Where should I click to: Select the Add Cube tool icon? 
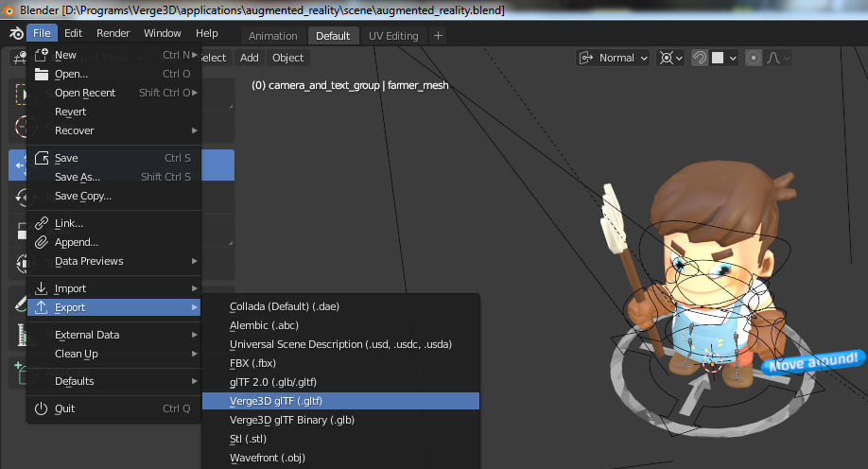click(20, 373)
